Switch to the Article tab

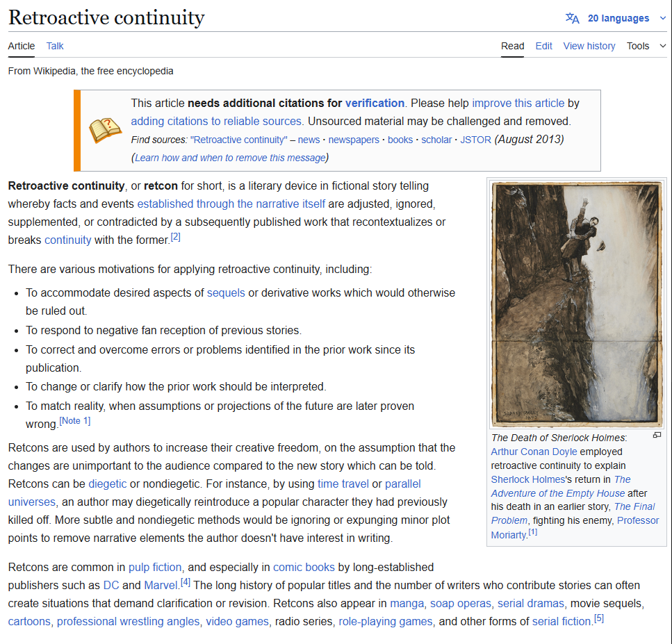(22, 46)
